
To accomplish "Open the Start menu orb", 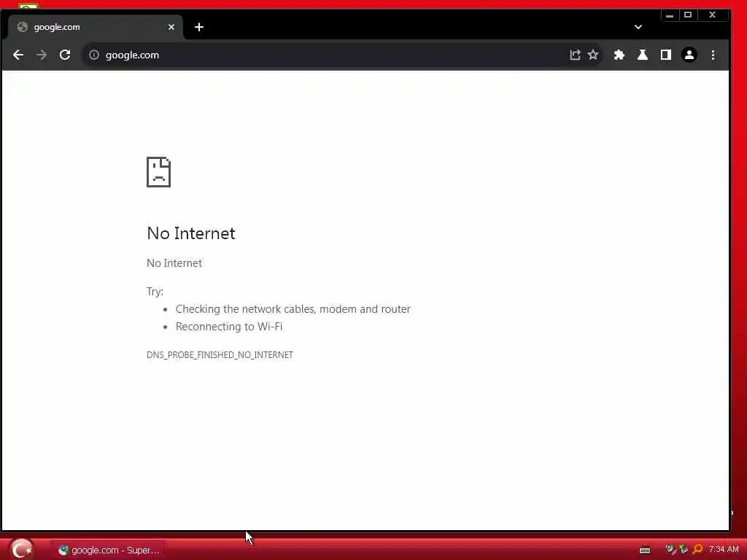I will (21, 549).
